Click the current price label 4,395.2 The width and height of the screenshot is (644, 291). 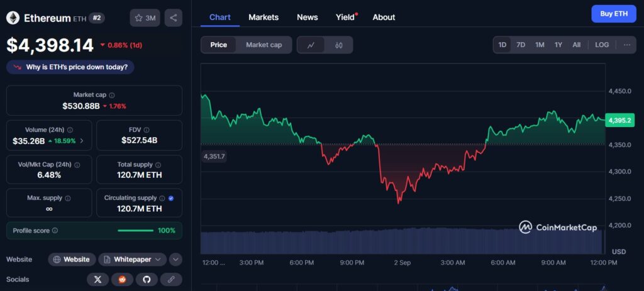[619, 120]
